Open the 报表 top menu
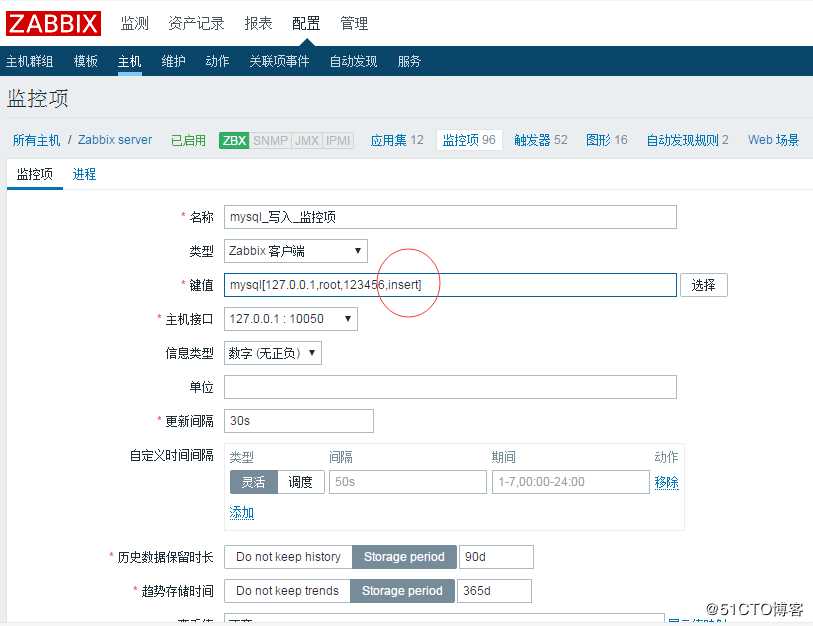Screen dimensions: 813x626 tap(258, 23)
